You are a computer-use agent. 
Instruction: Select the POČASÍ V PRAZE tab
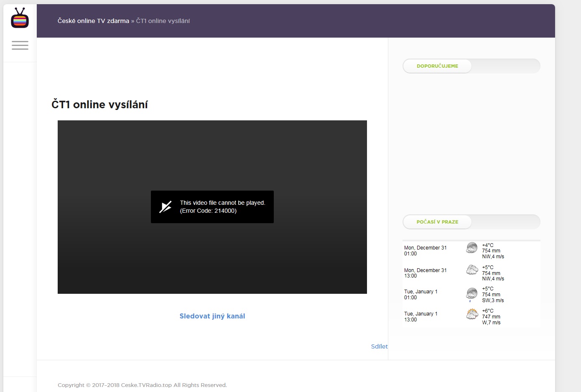click(x=437, y=222)
